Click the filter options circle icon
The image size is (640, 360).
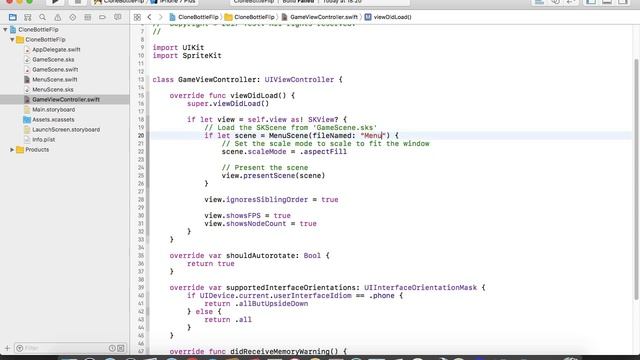point(19,348)
